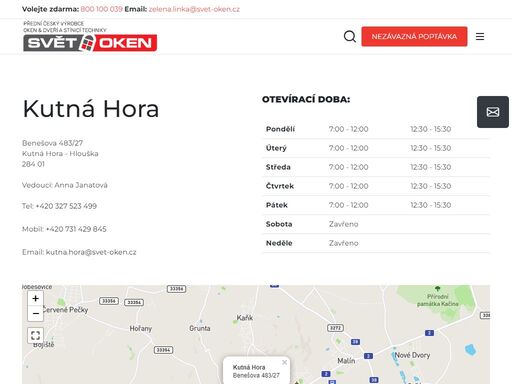Call the free number 800 100 039
This screenshot has height=384, width=512.
click(102, 9)
